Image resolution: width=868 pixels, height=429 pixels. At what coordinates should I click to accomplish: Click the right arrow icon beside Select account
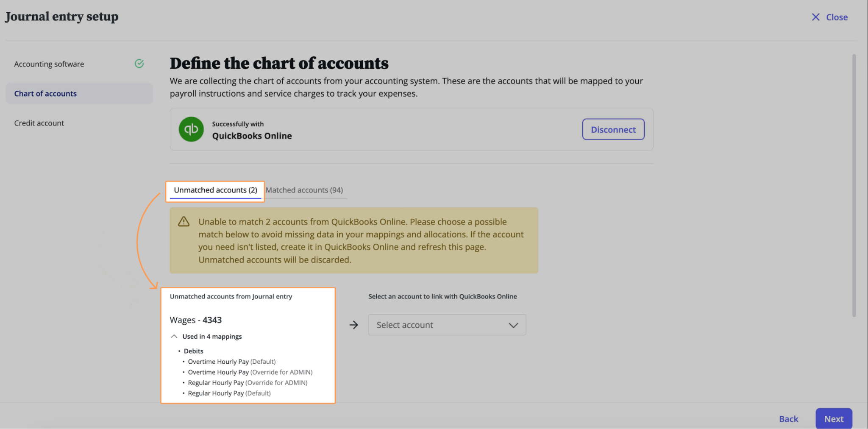click(354, 325)
